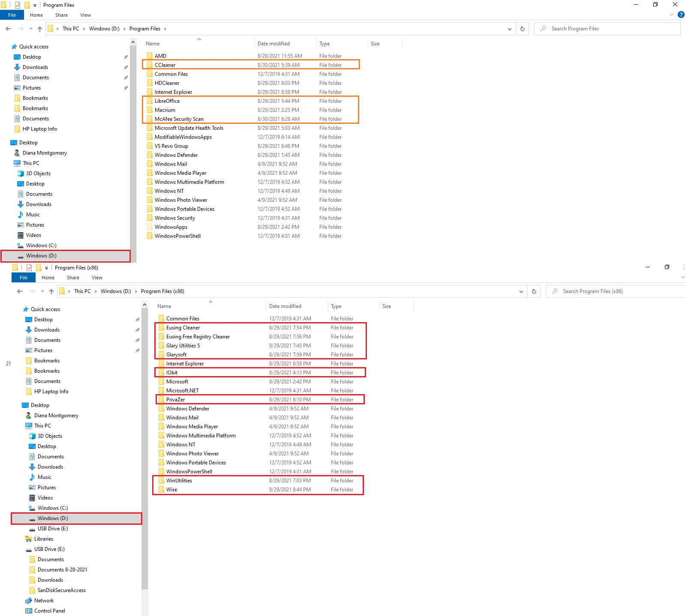Screen dimensions: 685x616
Task: Open the File menu in Program Files (x86) window
Action: coord(24,278)
